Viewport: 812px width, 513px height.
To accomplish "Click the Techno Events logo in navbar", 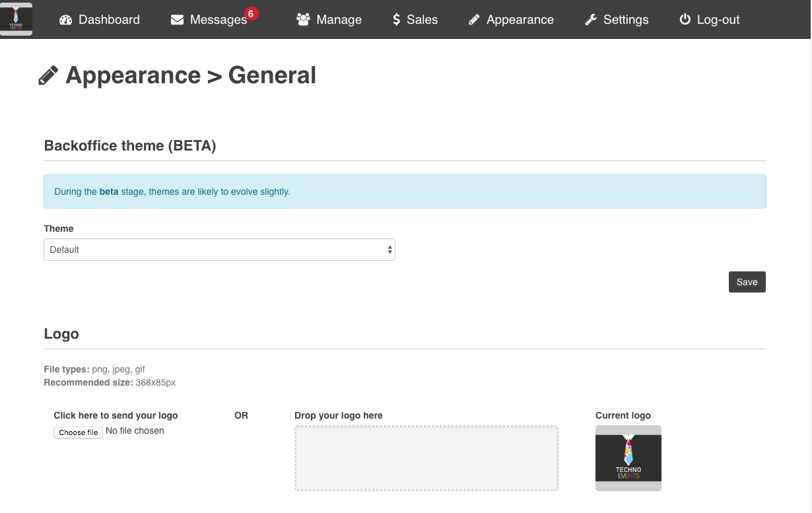I will pos(16,19).
